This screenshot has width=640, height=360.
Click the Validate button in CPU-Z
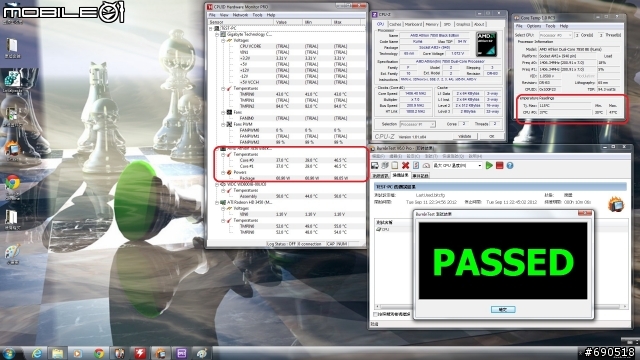(465, 136)
